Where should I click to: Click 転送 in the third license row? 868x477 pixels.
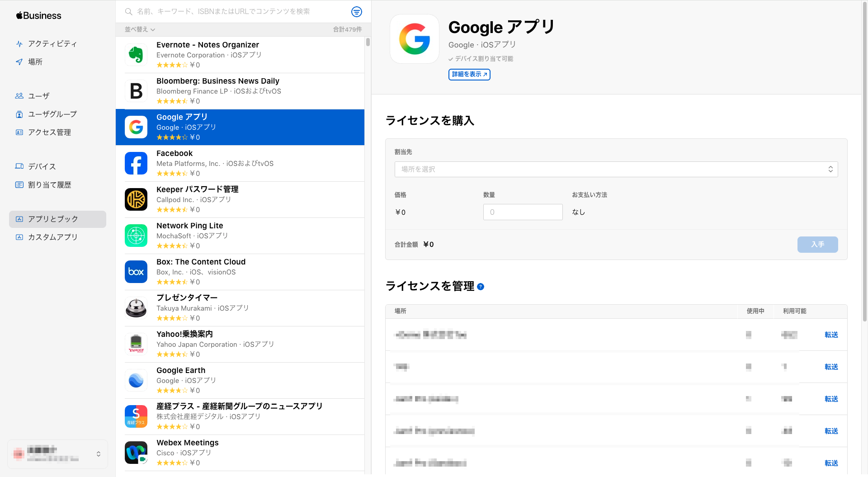pos(831,399)
